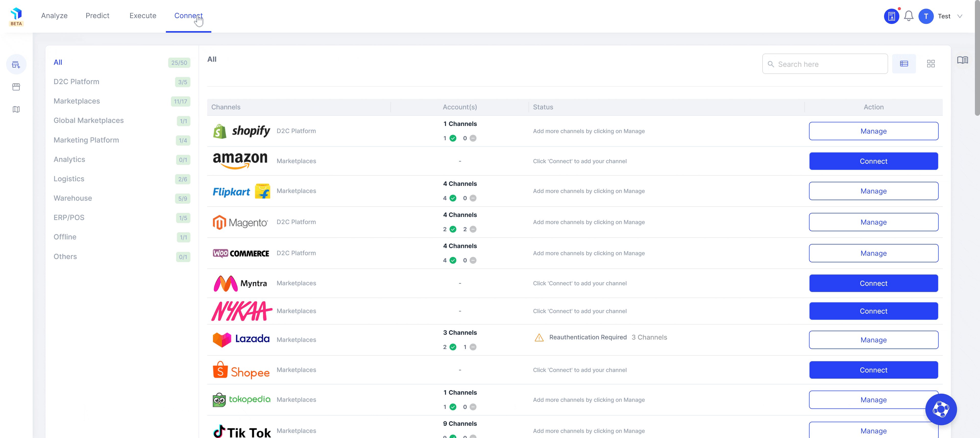This screenshot has width=980, height=438.
Task: Expand the Test user dropdown chevron
Action: tap(960, 16)
